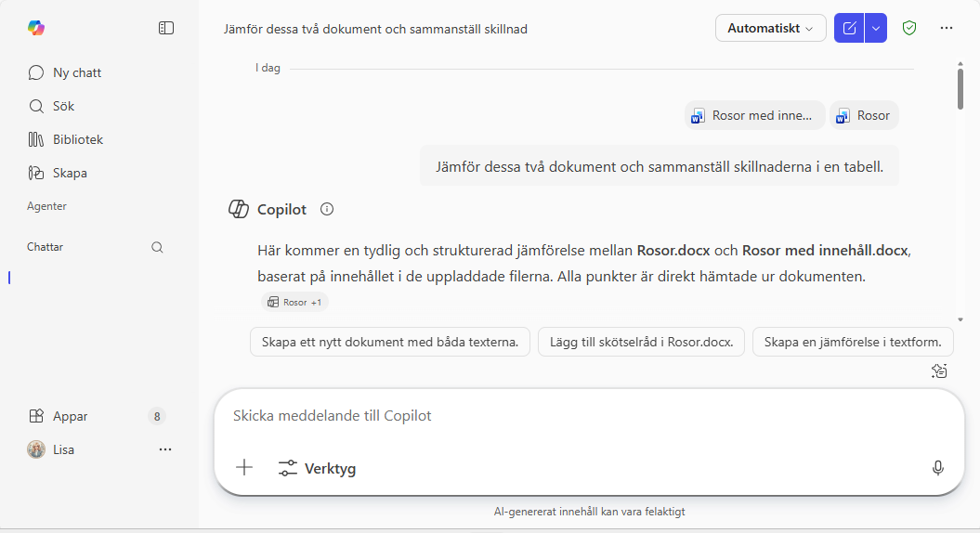Screen dimensions: 980x533
Task: Open the Skapa create page
Action: tap(58, 173)
